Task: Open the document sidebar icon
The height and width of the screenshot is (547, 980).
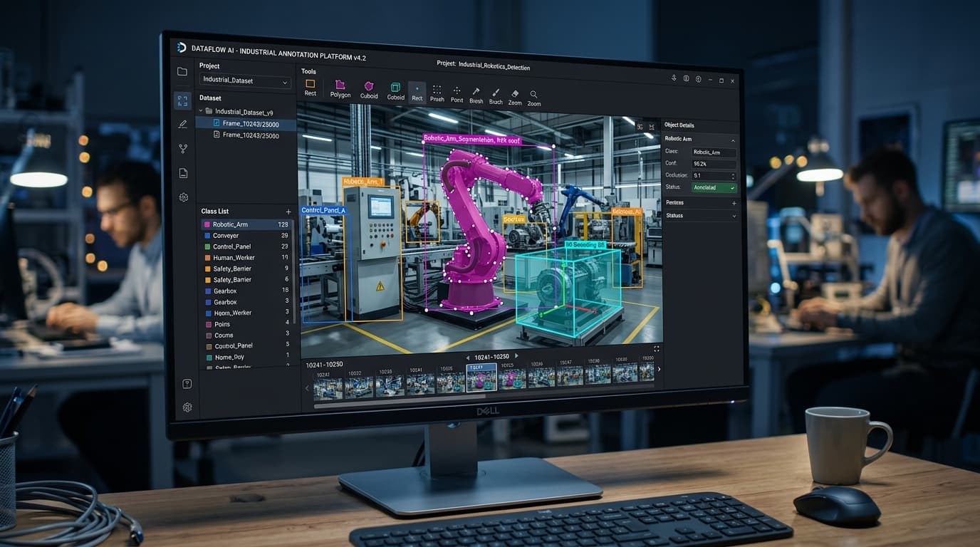Action: click(183, 173)
